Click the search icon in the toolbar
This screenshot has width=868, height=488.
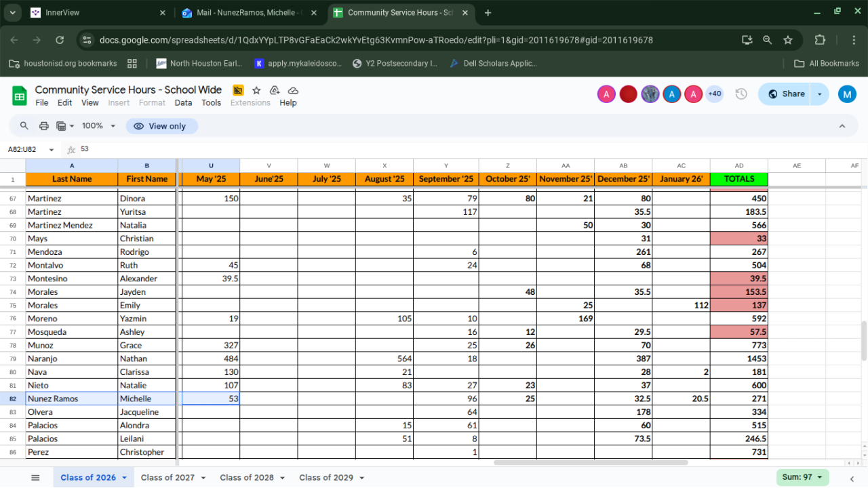point(24,126)
